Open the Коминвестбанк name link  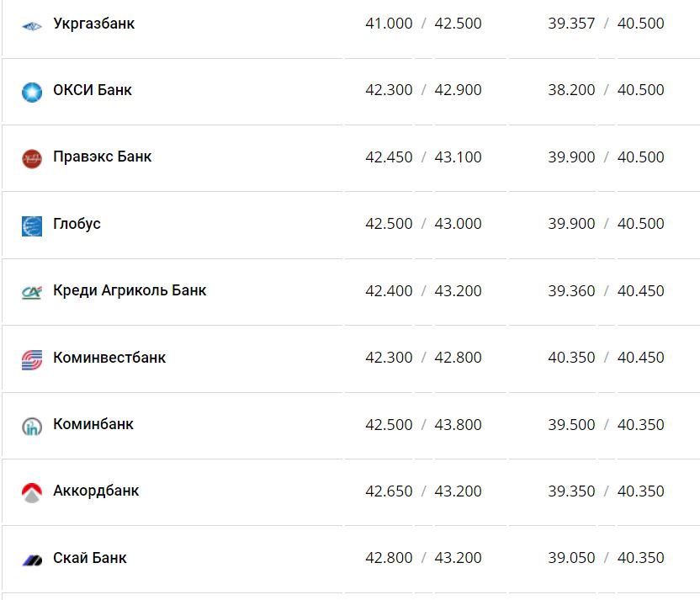[x=109, y=358]
